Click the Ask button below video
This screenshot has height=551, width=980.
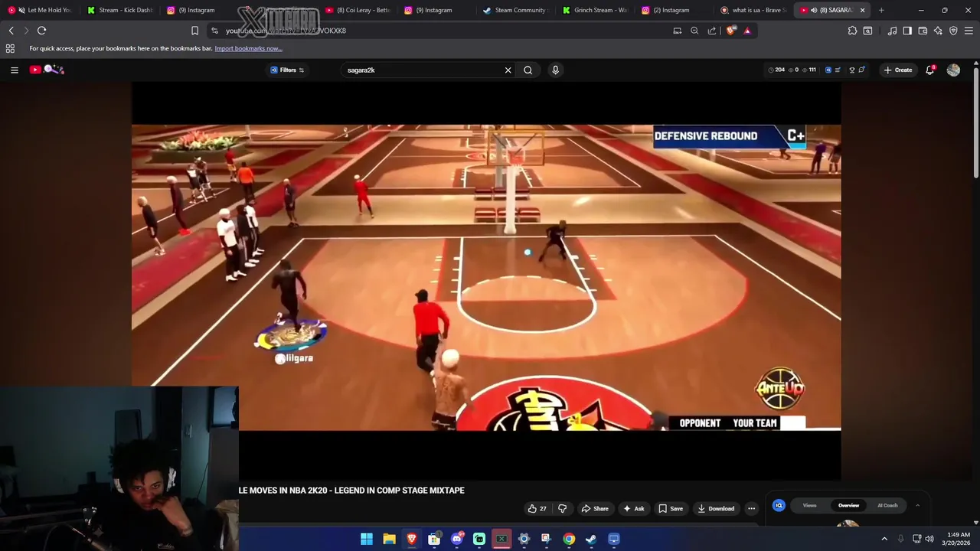tap(634, 508)
